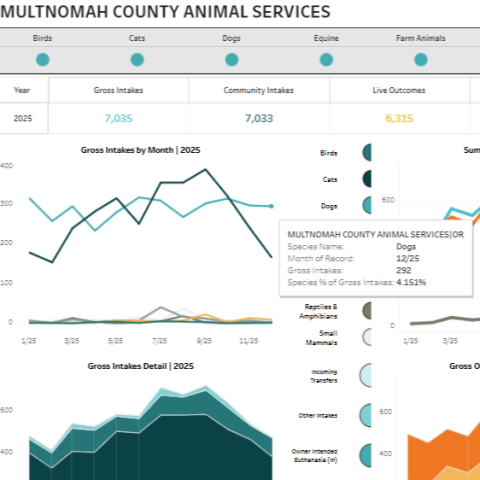Click the Birds legend label
Viewport: 480px width, 480px height.
[329, 153]
